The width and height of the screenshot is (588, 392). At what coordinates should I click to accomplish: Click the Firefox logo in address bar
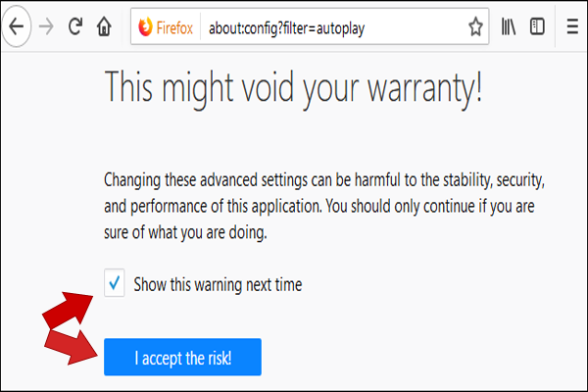pos(146,27)
